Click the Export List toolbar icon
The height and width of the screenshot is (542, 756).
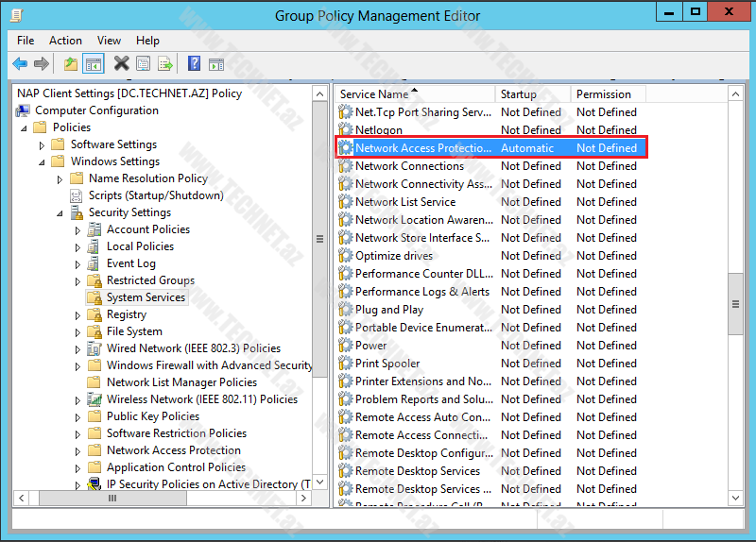(x=165, y=64)
